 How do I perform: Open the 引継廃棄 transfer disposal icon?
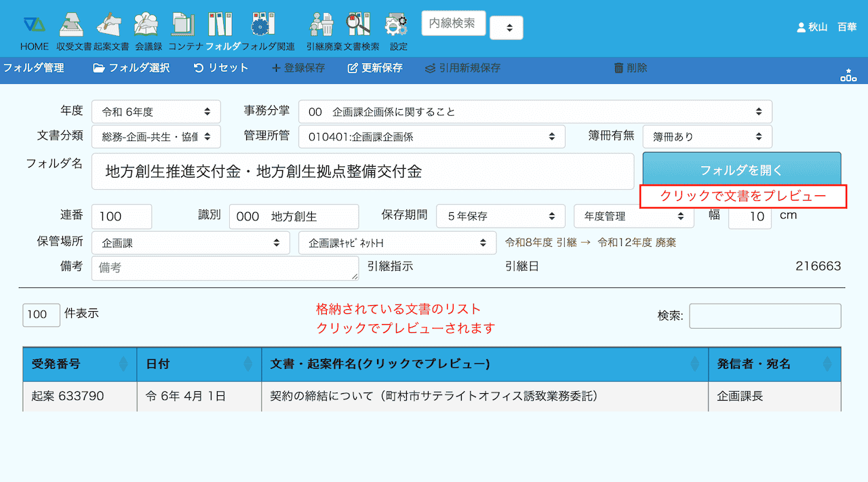click(x=321, y=25)
